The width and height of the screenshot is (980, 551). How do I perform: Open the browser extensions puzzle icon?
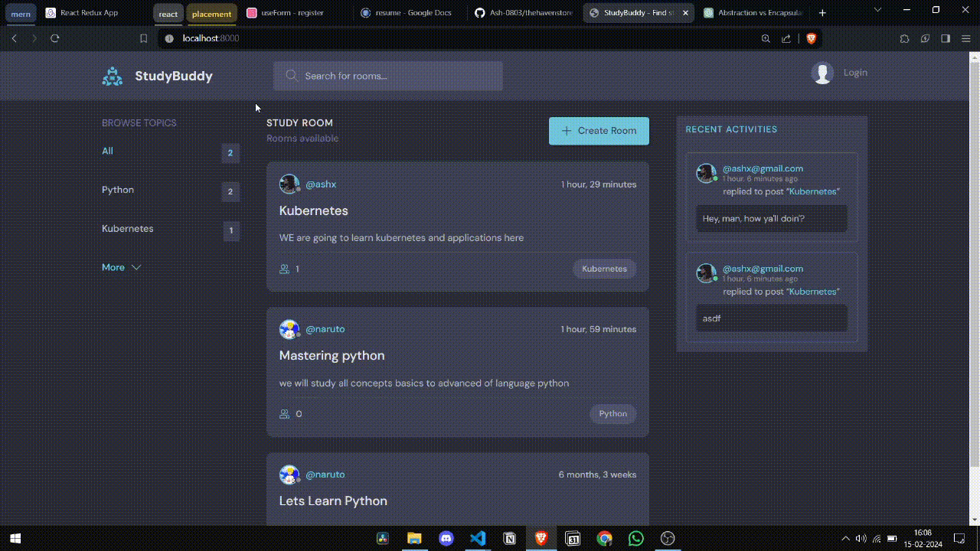point(904,38)
